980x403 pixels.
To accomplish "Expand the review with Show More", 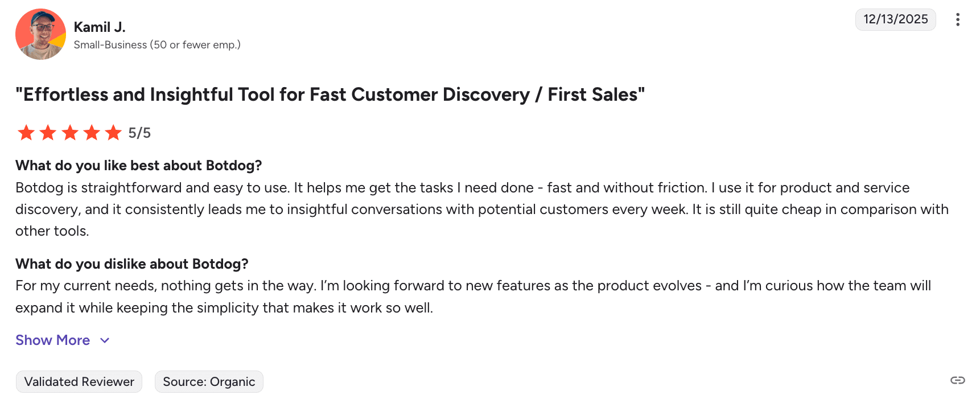I will coord(53,340).
